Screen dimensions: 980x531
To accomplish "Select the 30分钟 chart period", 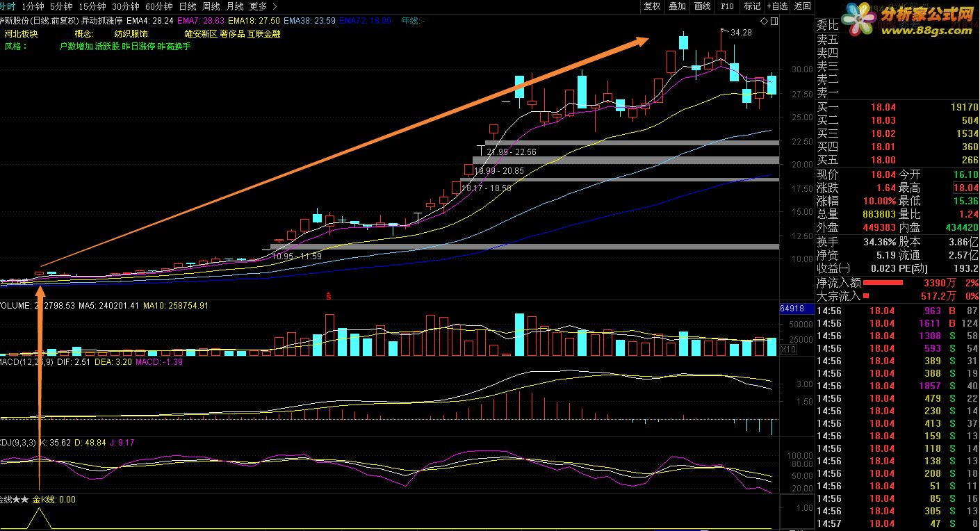I will [x=125, y=6].
